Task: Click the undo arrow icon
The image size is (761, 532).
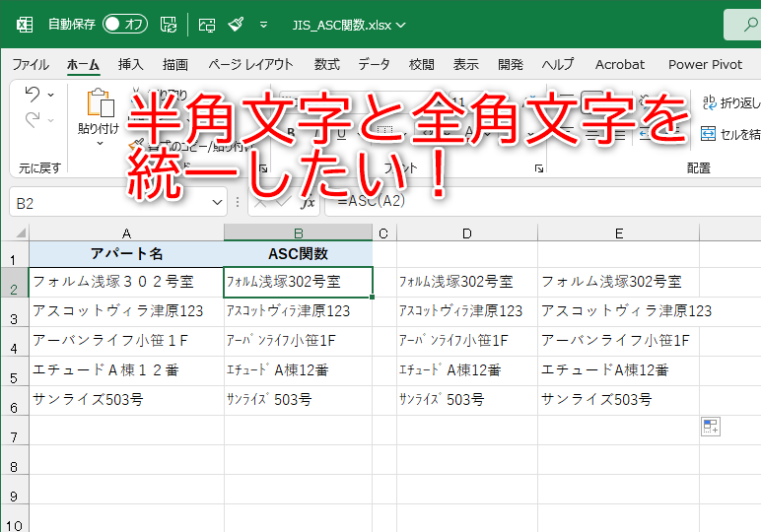Action: [x=33, y=94]
